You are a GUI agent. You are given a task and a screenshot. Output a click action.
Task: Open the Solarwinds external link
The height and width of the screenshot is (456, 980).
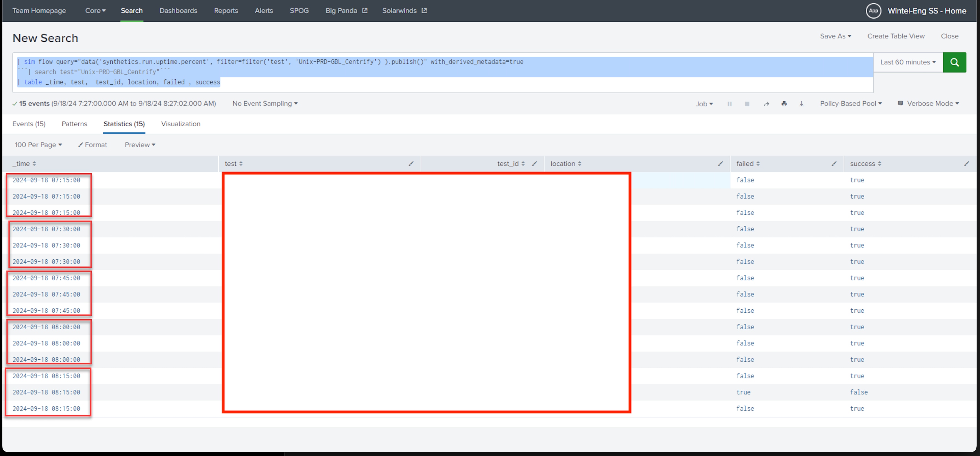point(404,11)
